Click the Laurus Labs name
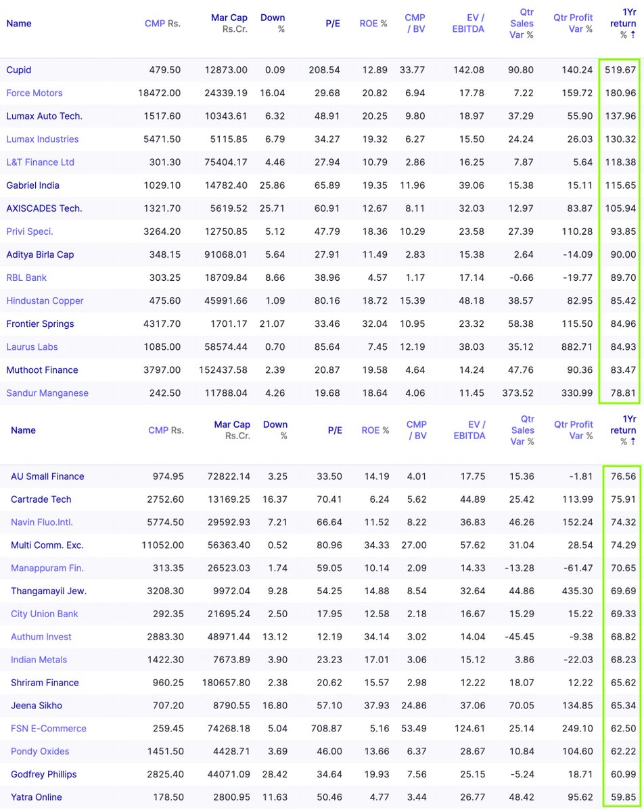The width and height of the screenshot is (644, 812). (x=32, y=346)
